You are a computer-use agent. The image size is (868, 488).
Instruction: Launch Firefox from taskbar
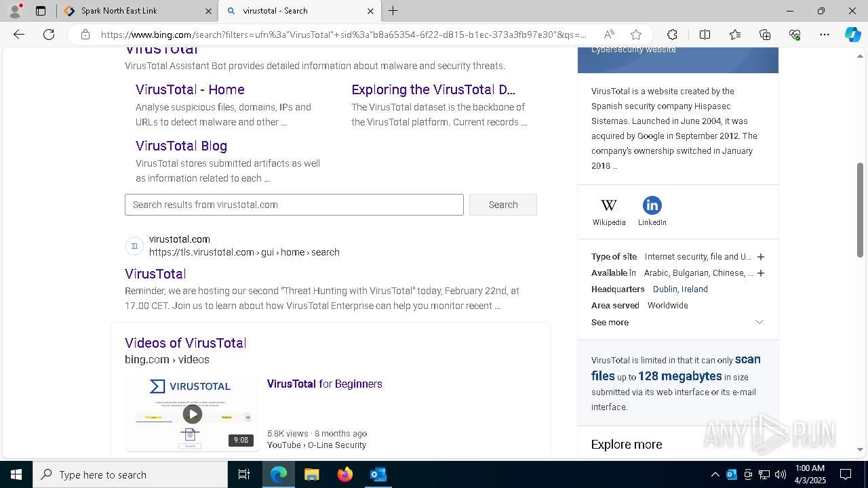click(344, 474)
